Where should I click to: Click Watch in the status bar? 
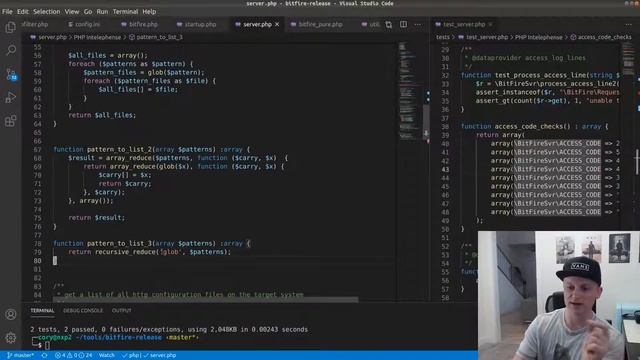[x=107, y=356]
